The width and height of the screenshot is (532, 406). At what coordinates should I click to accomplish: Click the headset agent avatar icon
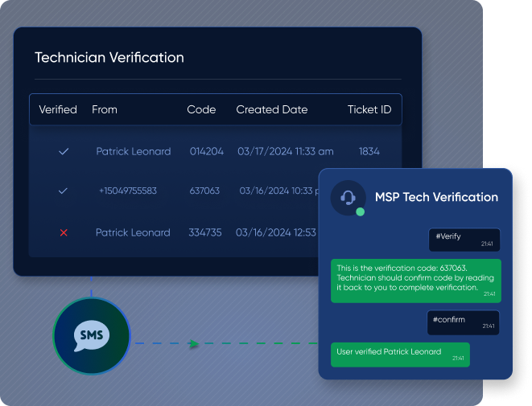[348, 197]
